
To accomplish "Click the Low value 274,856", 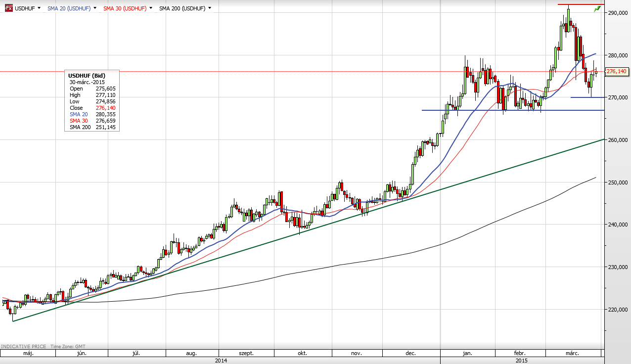I will tap(105, 101).
